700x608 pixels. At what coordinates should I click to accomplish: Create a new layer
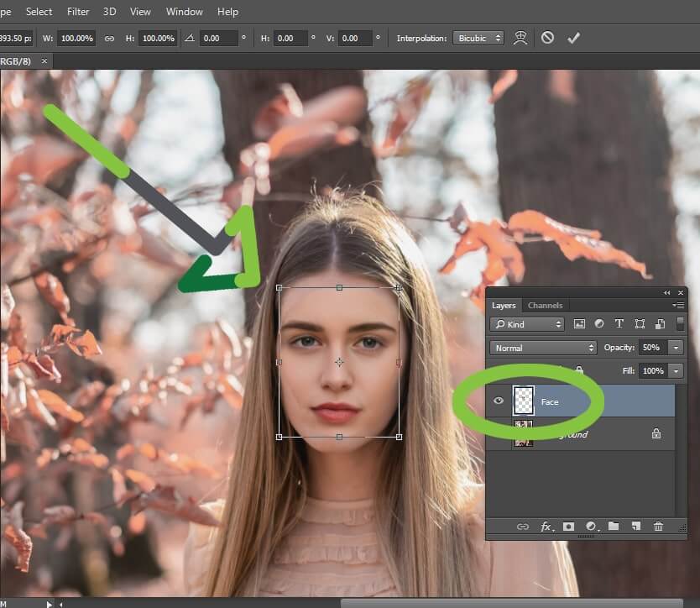point(634,527)
